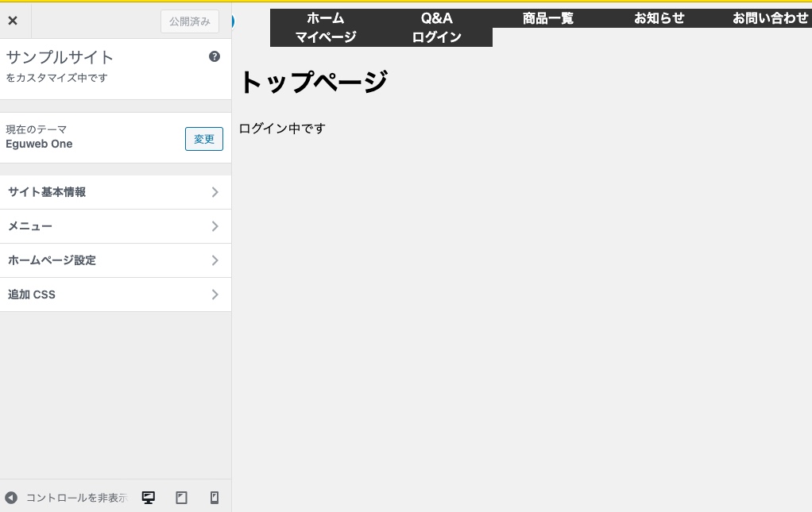Open the メニュー settings section
Image resolution: width=812 pixels, height=512 pixels.
[115, 226]
